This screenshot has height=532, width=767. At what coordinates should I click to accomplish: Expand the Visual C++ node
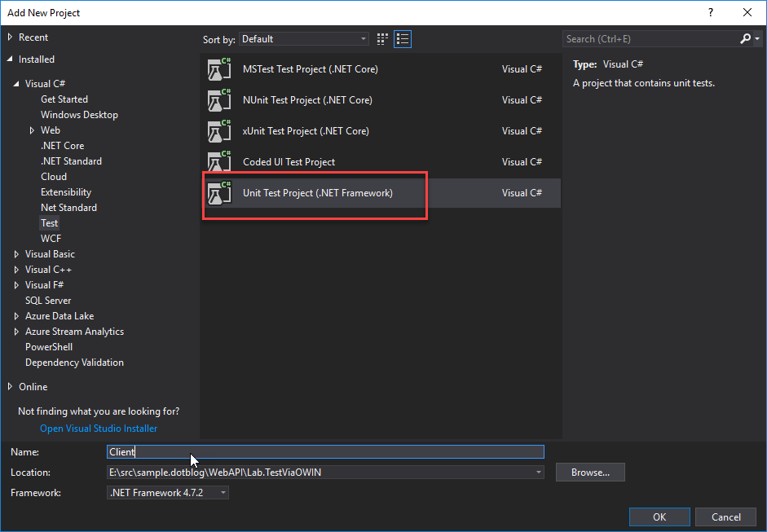[x=16, y=270]
